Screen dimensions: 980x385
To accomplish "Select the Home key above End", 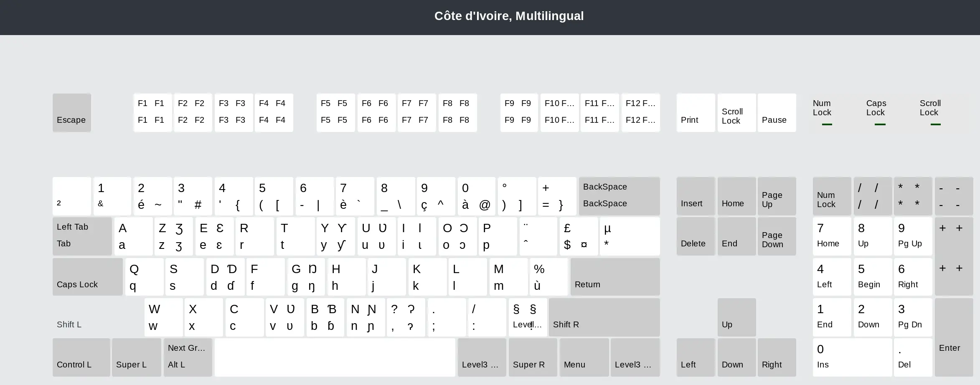I will pos(737,196).
